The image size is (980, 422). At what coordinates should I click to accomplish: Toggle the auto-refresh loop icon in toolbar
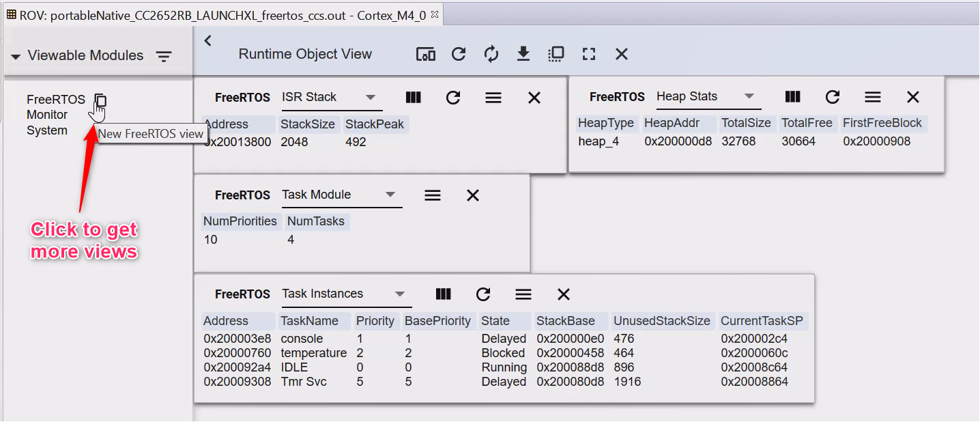(x=491, y=55)
